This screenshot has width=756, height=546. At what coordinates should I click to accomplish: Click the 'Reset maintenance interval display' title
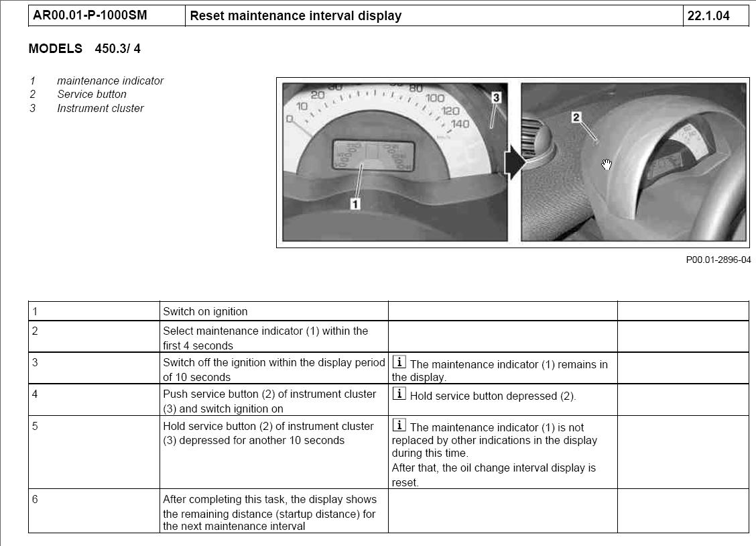[x=296, y=15]
